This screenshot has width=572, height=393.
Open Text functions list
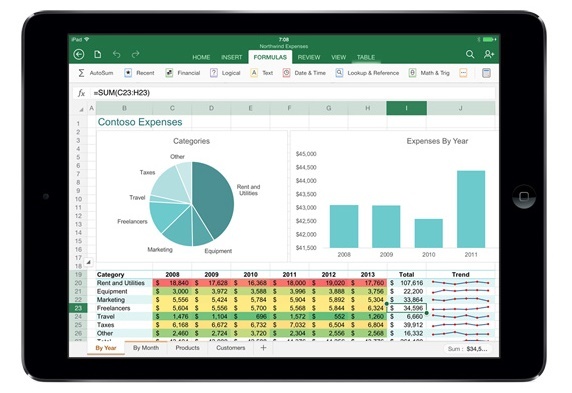[262, 73]
